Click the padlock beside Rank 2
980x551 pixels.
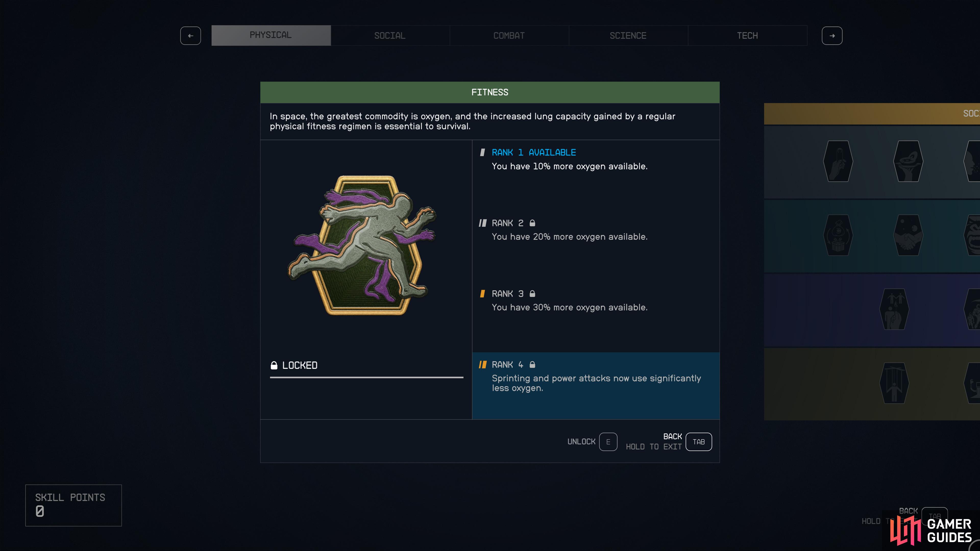[x=532, y=223]
